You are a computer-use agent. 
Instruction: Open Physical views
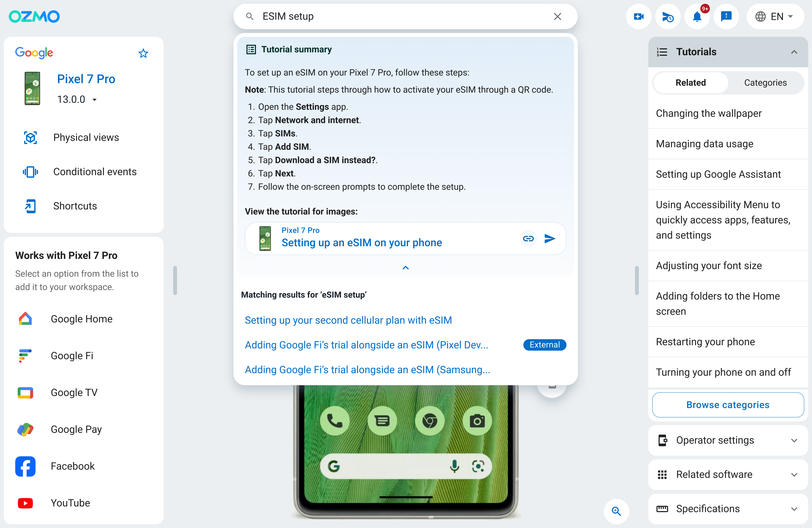86,138
